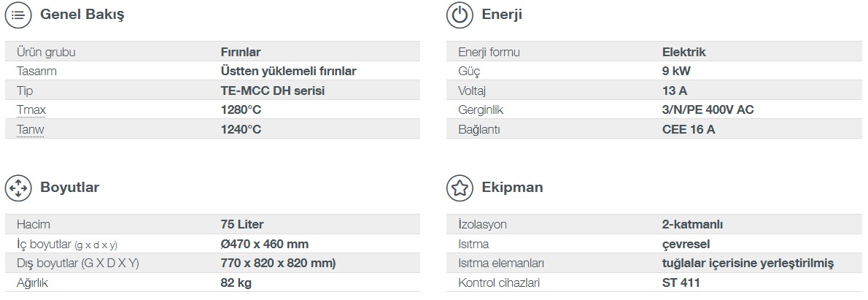Click the power icon beside Enerji
Viewport: 868px width, 300px height.
[460, 15]
